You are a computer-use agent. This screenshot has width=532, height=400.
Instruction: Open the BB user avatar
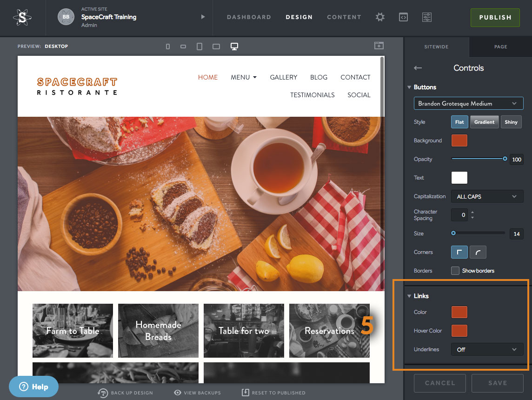click(x=66, y=17)
